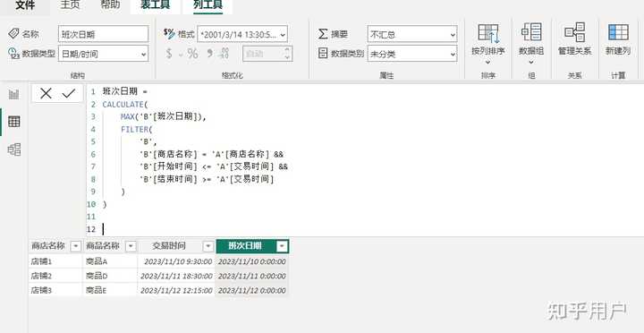Open the 帮助 ribbon tab
This screenshot has width=644, height=333.
(110, 5)
